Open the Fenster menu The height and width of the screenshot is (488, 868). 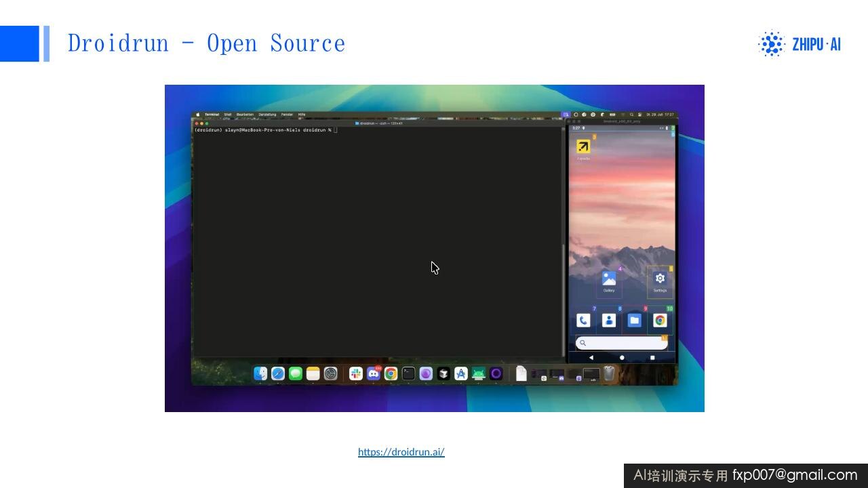[x=288, y=115]
